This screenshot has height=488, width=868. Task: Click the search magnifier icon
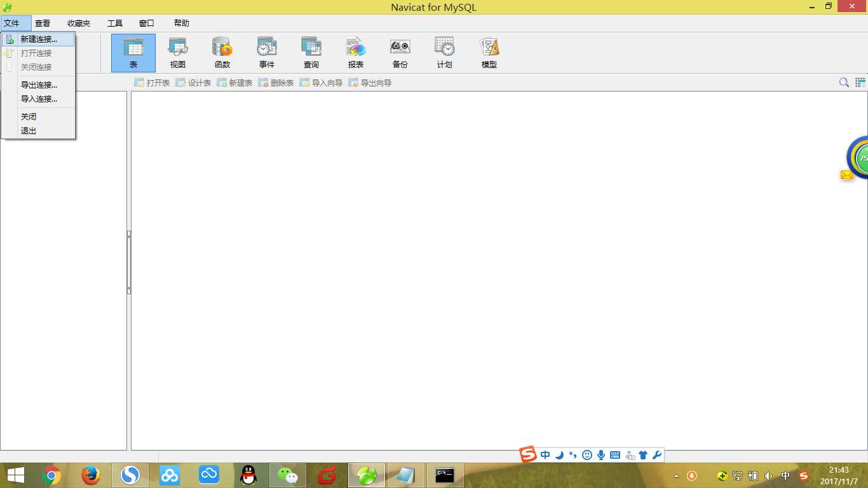[x=844, y=83]
